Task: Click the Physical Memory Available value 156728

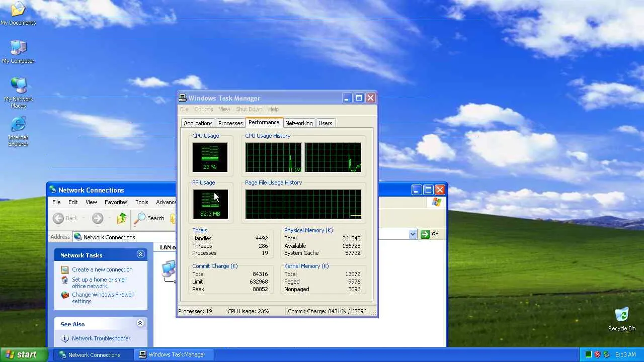Action: point(350,246)
